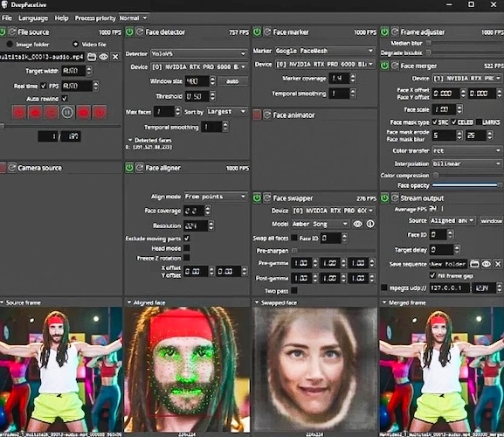Adjust the Face opacity slider
This screenshot has height=437, width=504.
[x=466, y=185]
